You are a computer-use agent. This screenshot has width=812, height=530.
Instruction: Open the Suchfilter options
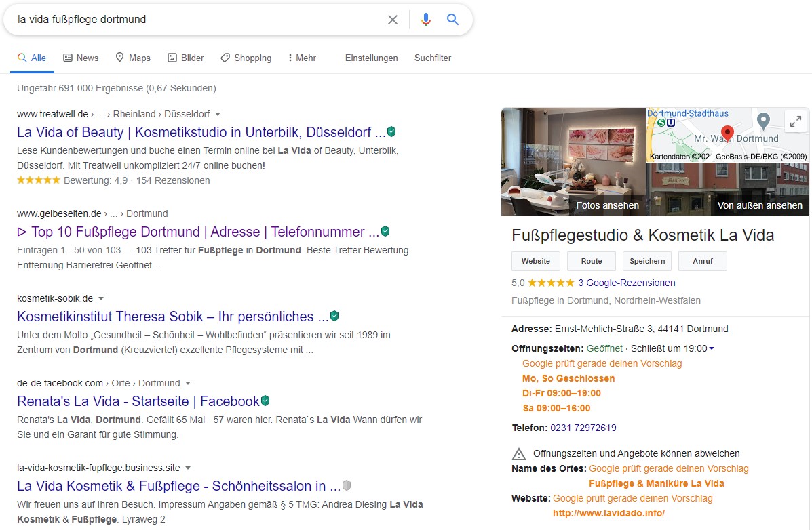[x=433, y=58]
